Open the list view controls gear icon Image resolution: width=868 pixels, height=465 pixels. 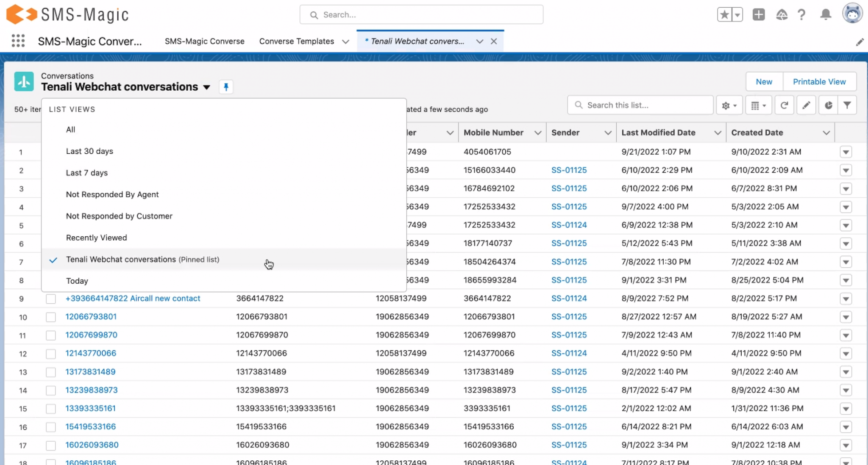pos(729,105)
